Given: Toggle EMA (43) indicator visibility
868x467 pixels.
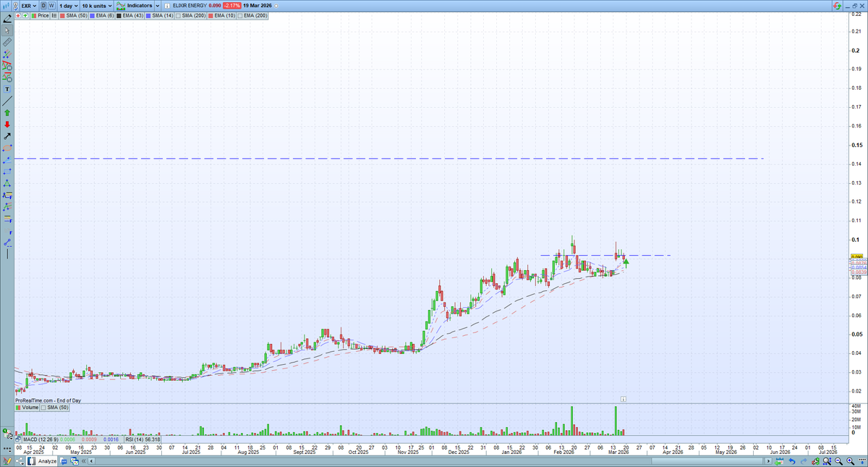Looking at the screenshot, I should 129,16.
